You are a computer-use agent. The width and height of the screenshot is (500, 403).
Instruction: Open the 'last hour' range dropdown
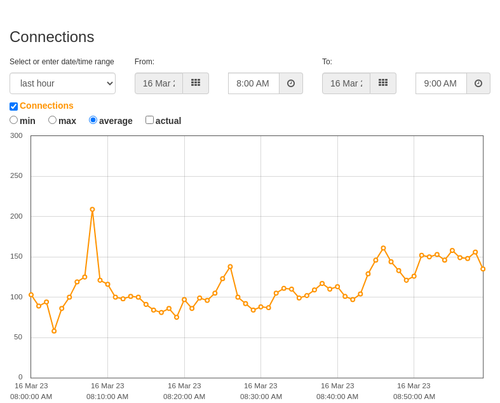(63, 83)
